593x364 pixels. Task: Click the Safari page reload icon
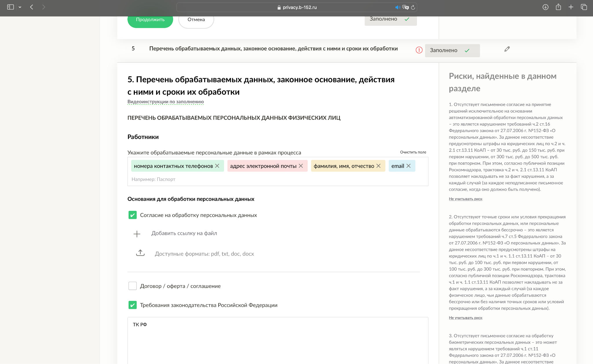[x=413, y=8]
